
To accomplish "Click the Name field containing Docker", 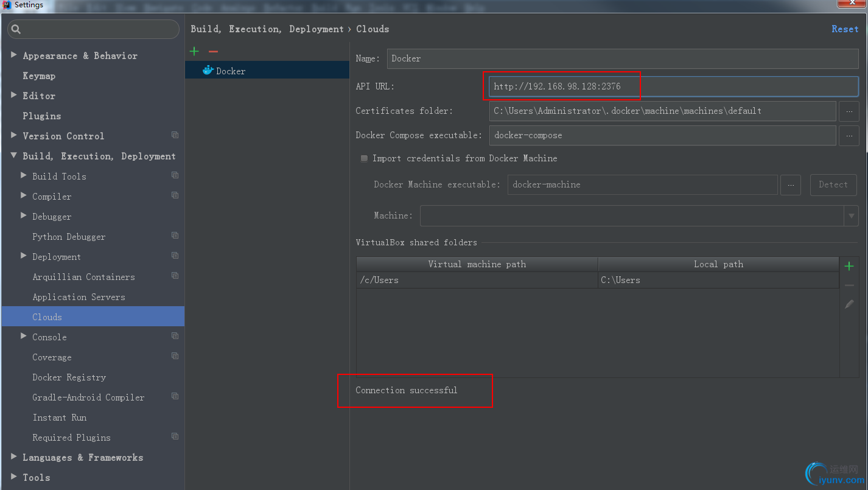I will (x=623, y=58).
